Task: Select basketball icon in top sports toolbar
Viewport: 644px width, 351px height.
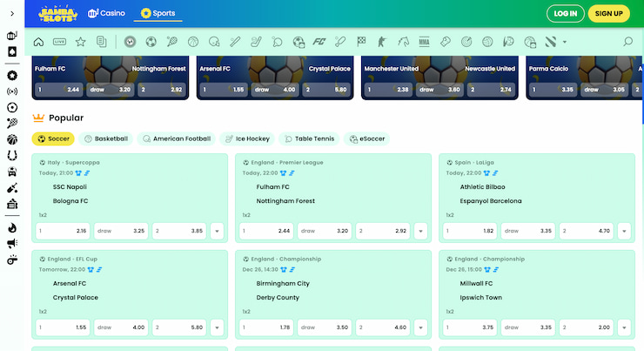Action: 193,42
